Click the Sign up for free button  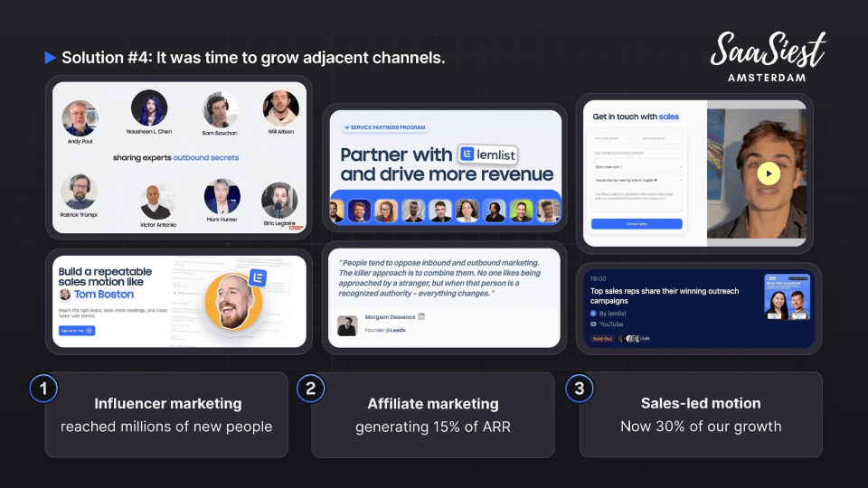(77, 331)
